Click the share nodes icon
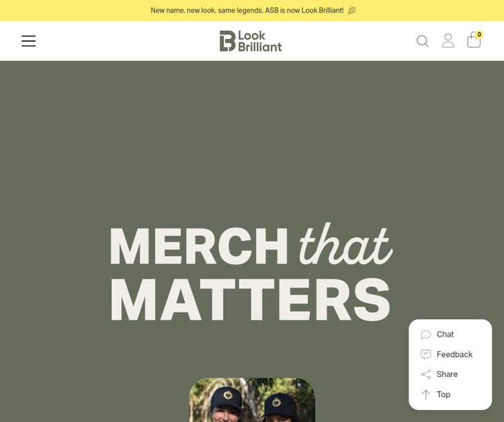This screenshot has height=422, width=504. (426, 374)
